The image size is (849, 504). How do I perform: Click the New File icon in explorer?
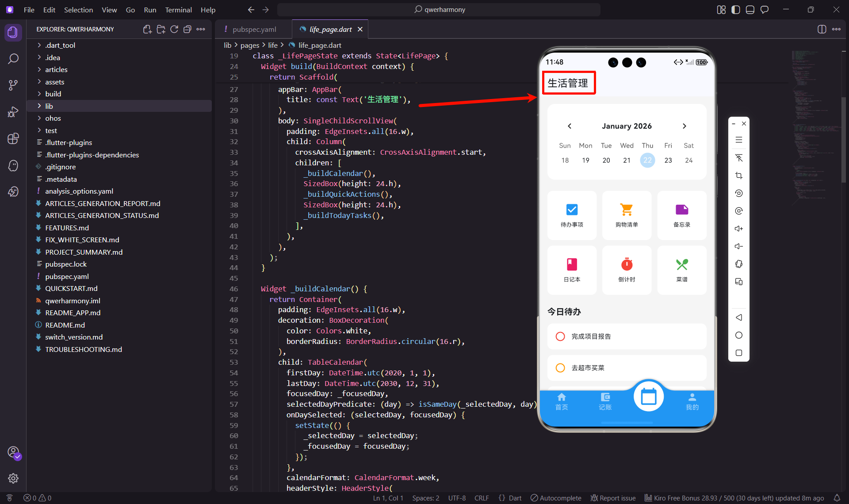[x=147, y=29]
